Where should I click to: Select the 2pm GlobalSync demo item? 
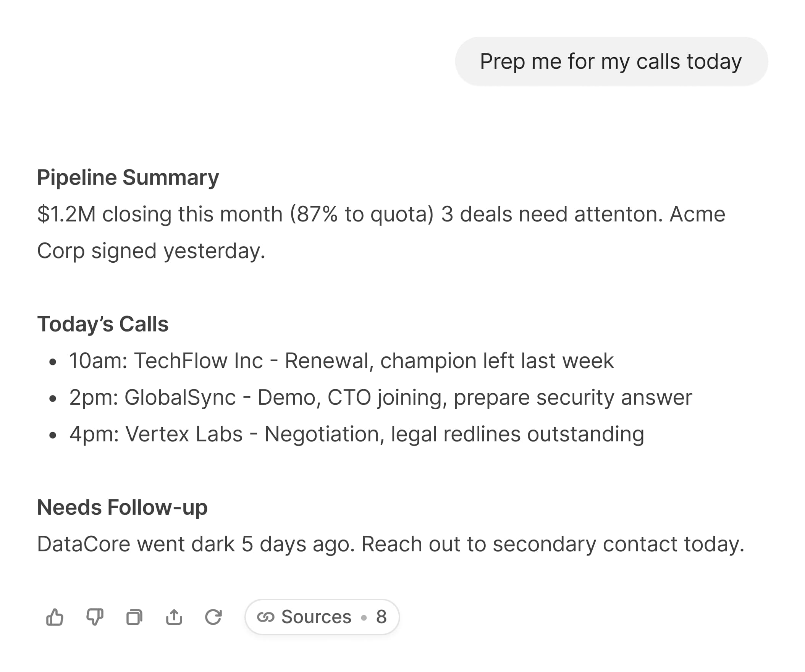(x=381, y=397)
